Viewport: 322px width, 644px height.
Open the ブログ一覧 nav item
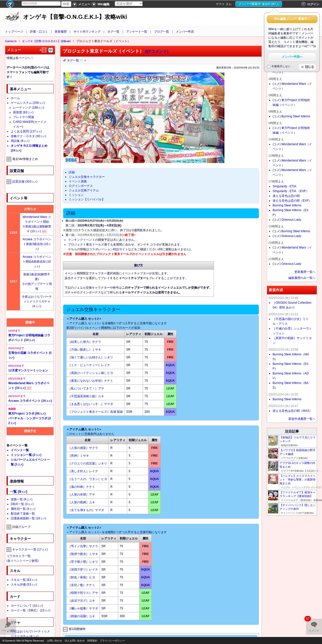point(162,32)
